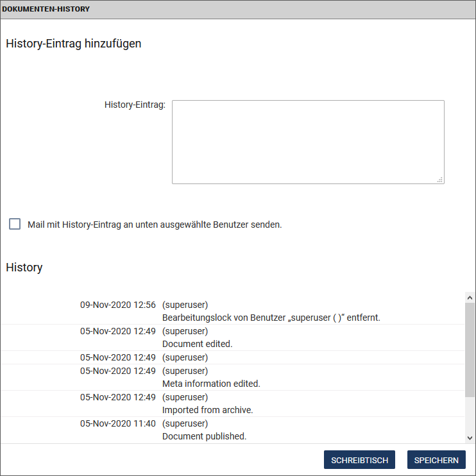
Task: Click the SPEICHERN button
Action: point(436,460)
